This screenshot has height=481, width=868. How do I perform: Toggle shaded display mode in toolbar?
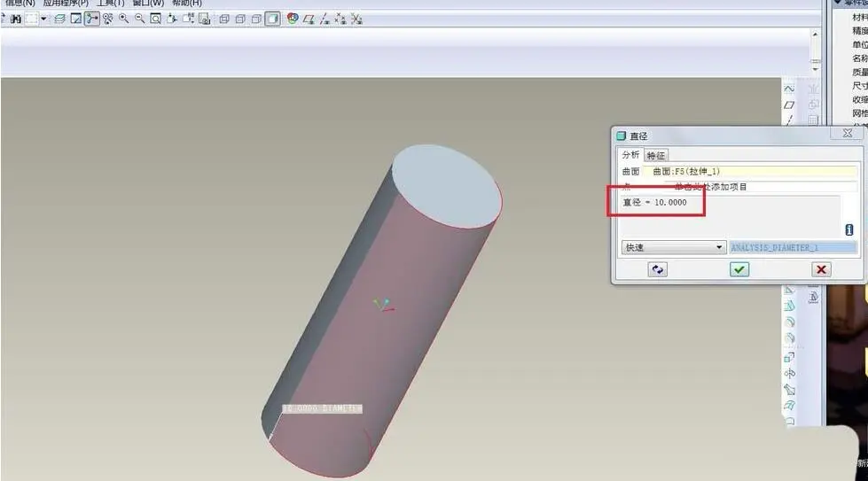(x=272, y=19)
